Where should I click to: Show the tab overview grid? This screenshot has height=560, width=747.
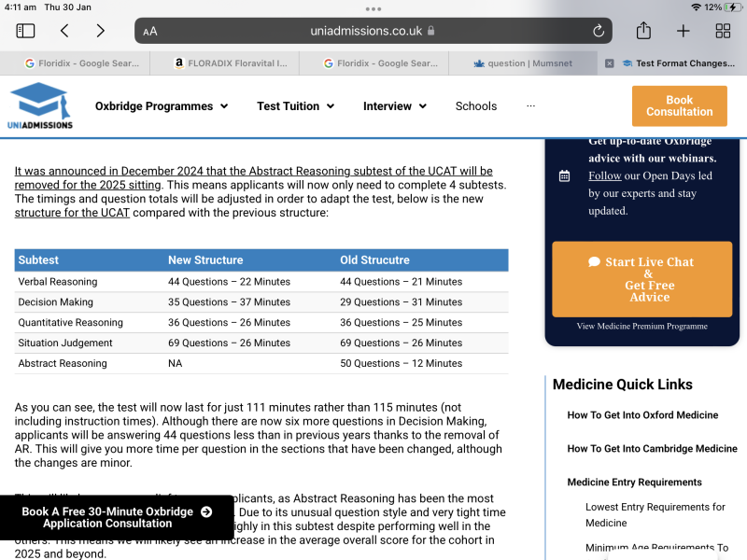[x=723, y=31]
